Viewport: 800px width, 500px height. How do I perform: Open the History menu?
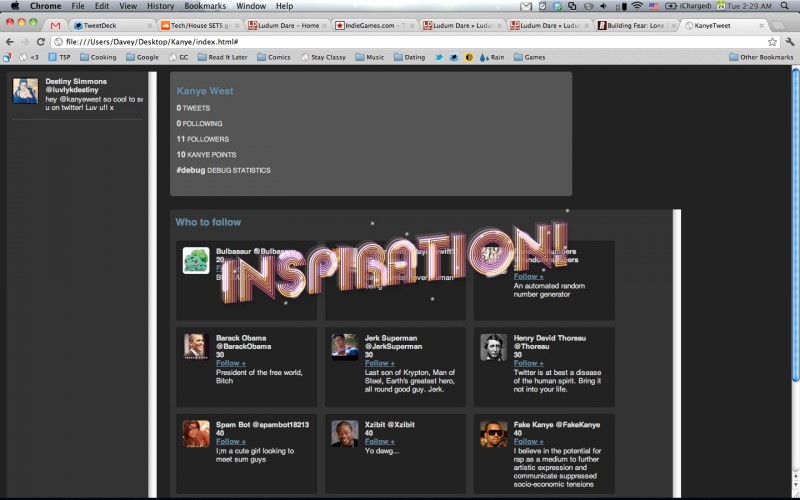pyautogui.click(x=160, y=6)
